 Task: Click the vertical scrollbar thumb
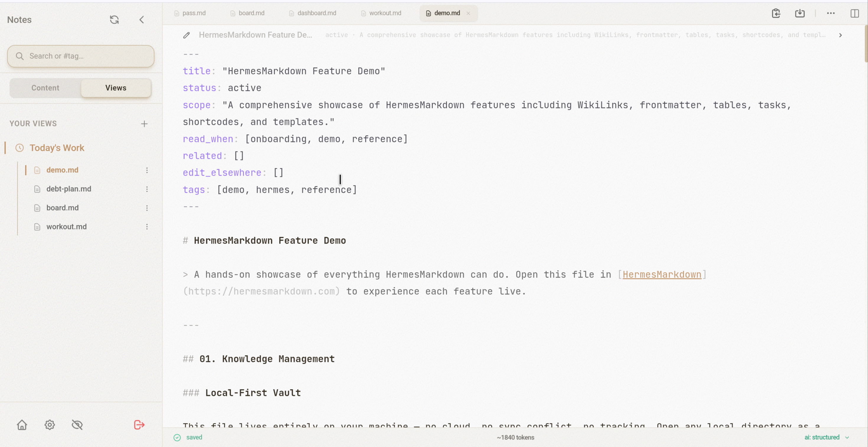[x=866, y=44]
